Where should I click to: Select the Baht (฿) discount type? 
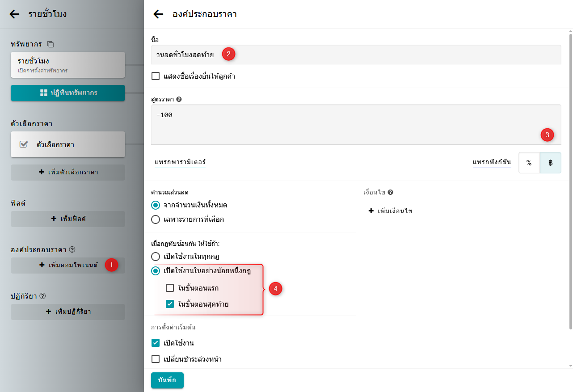point(550,163)
